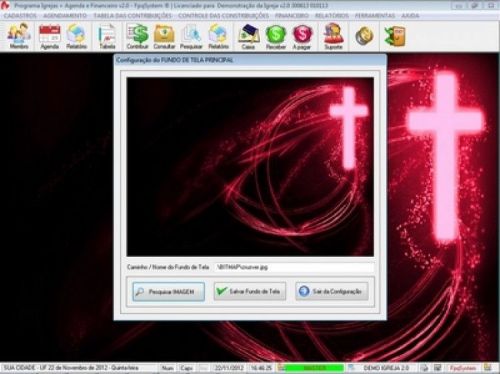
Task: Click the Caps indicator in status bar
Action: point(187,368)
